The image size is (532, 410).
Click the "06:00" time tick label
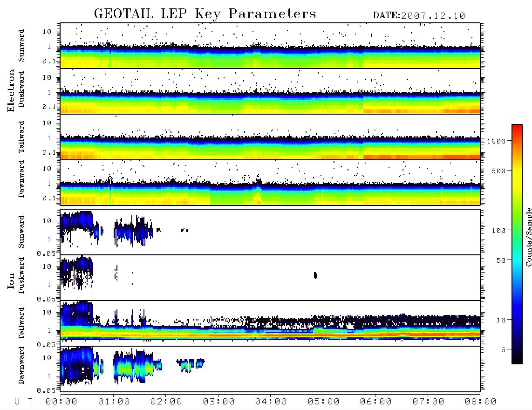pos(376,402)
